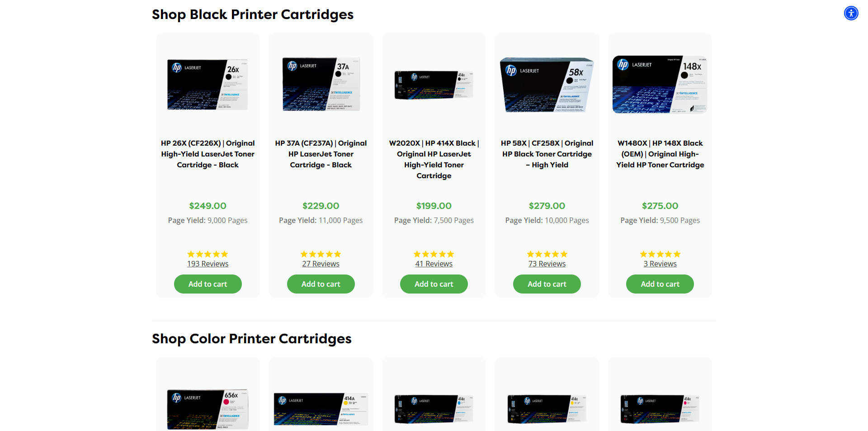Add HP 58X cartridge to cart
The image size is (868, 431).
click(547, 284)
